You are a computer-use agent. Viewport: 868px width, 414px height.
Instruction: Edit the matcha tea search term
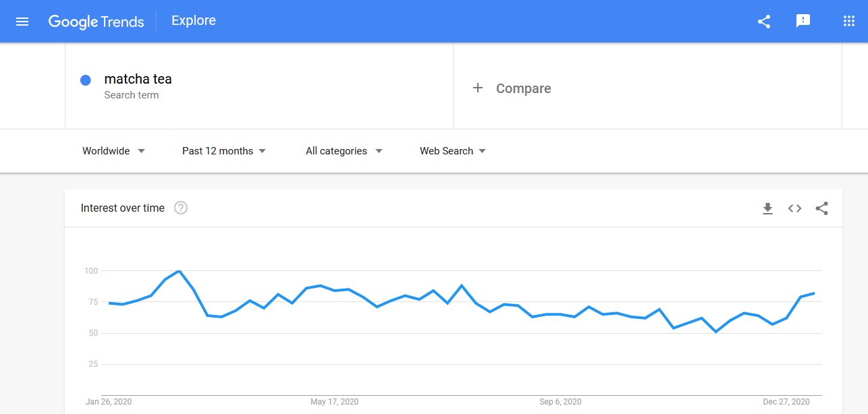point(138,79)
